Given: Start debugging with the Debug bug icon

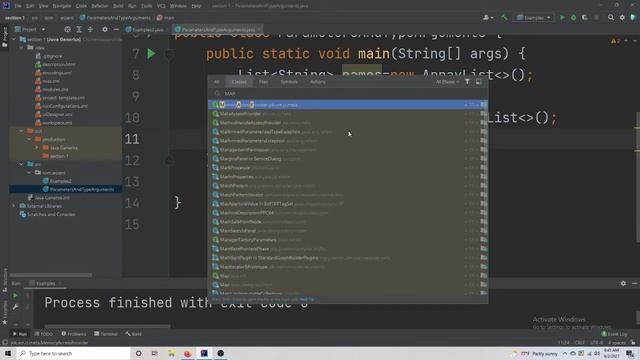Looking at the screenshot, I should [573, 18].
